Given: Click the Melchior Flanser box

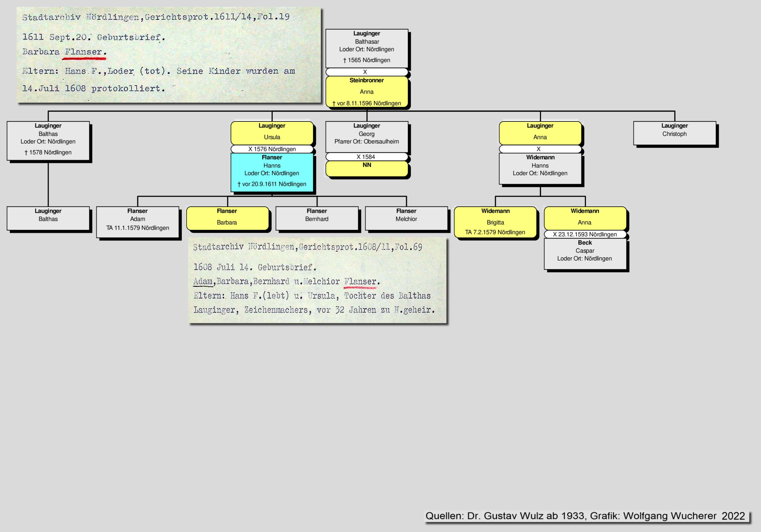Looking at the screenshot, I should click(406, 218).
